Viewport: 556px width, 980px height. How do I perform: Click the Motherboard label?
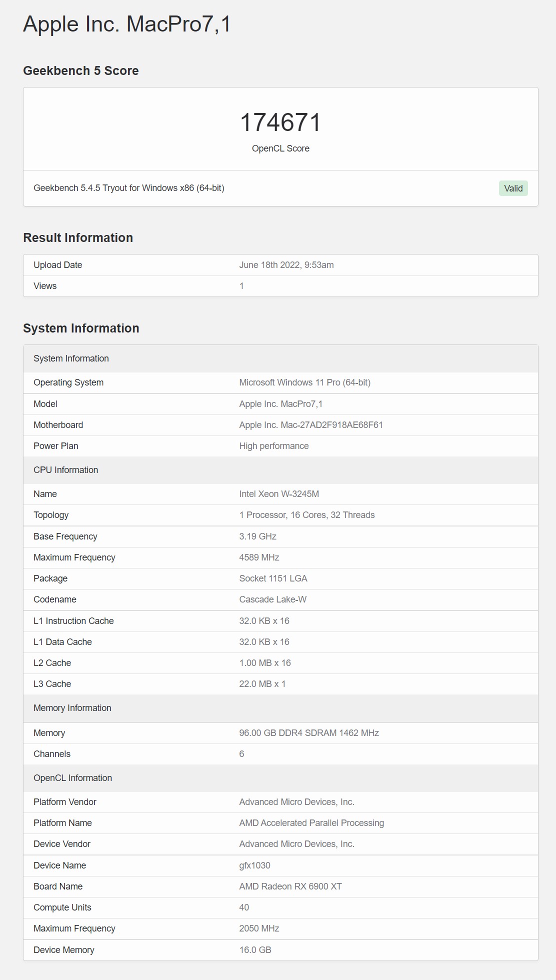(58, 425)
